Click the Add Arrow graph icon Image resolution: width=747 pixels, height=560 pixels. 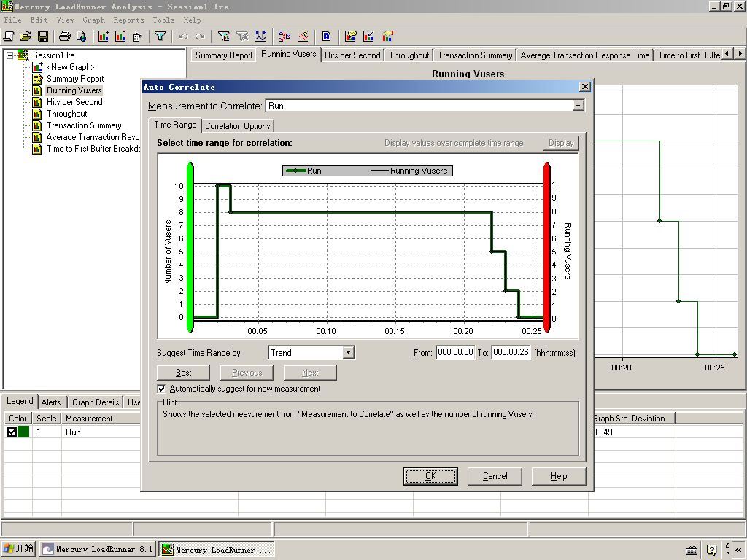click(368, 36)
